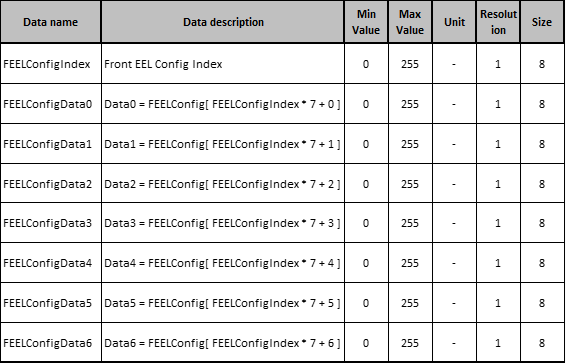The height and width of the screenshot is (364, 566).
Task: Select the FEELConfigData5 name cell
Action: pyautogui.click(x=51, y=303)
